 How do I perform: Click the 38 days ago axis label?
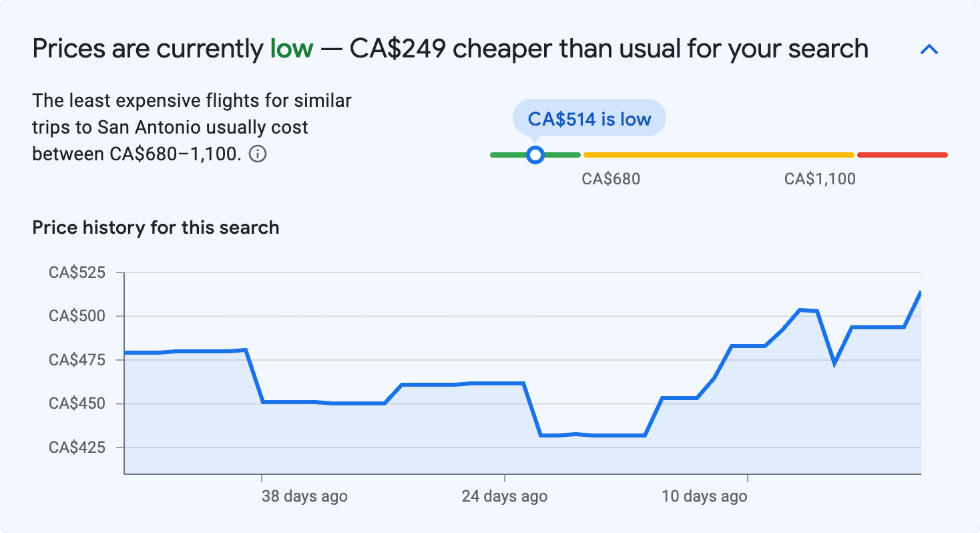click(303, 496)
